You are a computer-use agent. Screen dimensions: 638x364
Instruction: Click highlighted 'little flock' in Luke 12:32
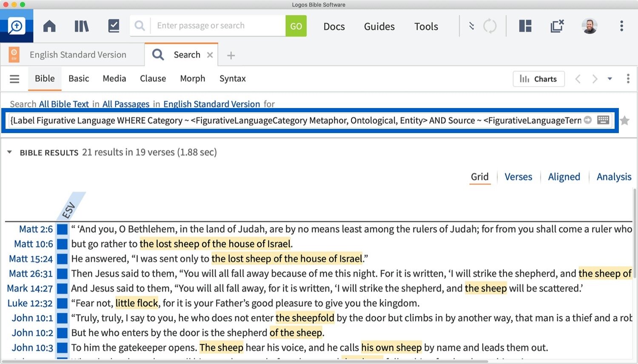(x=137, y=303)
